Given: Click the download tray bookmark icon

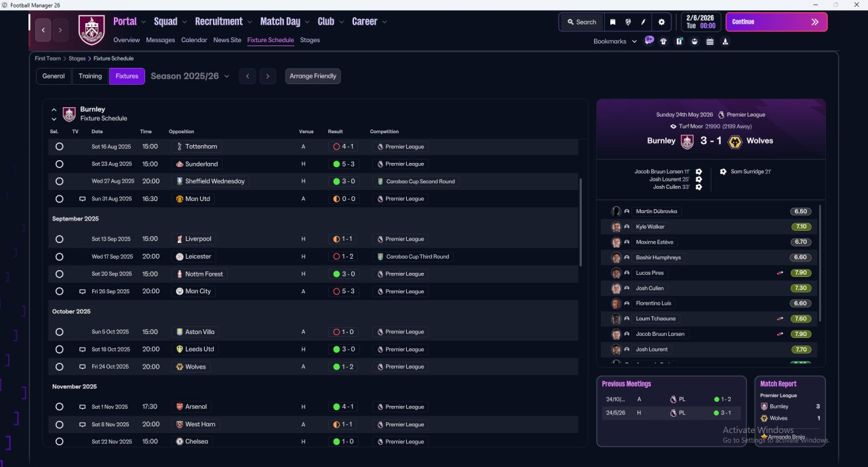Looking at the screenshot, I should [726, 41].
